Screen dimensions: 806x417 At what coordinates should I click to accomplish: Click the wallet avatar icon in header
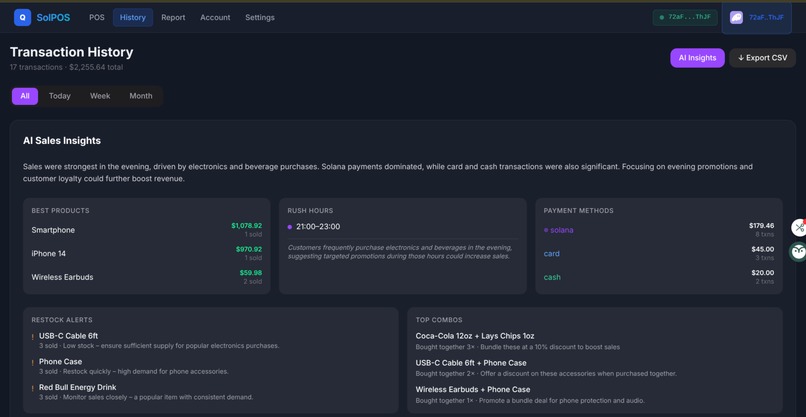pos(736,17)
